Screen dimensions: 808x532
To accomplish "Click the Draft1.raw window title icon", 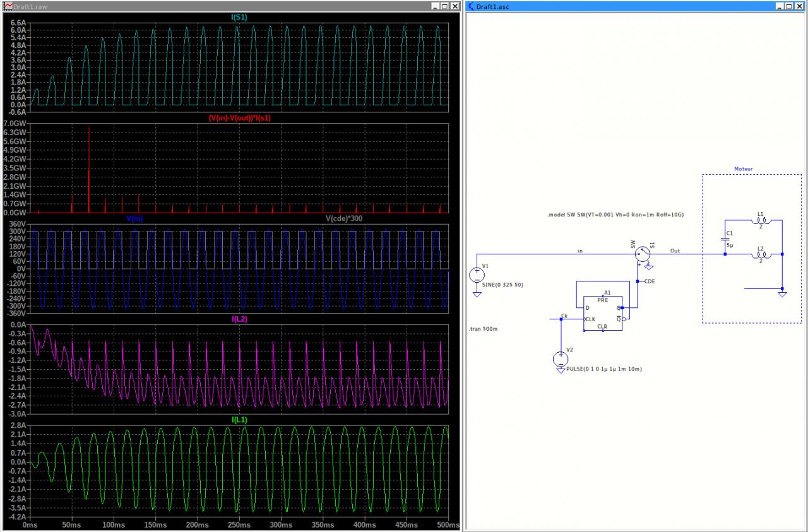I will click(8, 6).
